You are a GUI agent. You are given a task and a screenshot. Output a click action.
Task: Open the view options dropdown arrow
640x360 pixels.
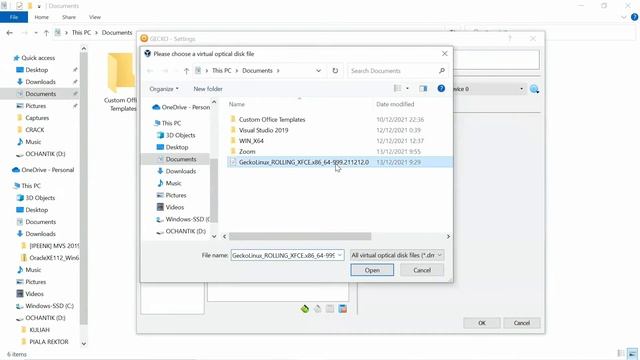coord(407,88)
